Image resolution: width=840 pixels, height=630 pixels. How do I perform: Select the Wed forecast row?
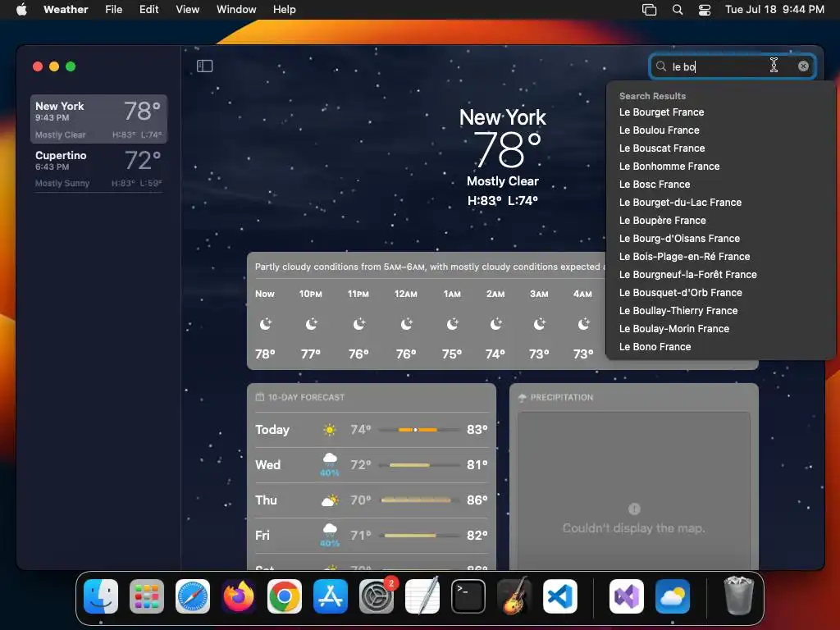coord(372,465)
